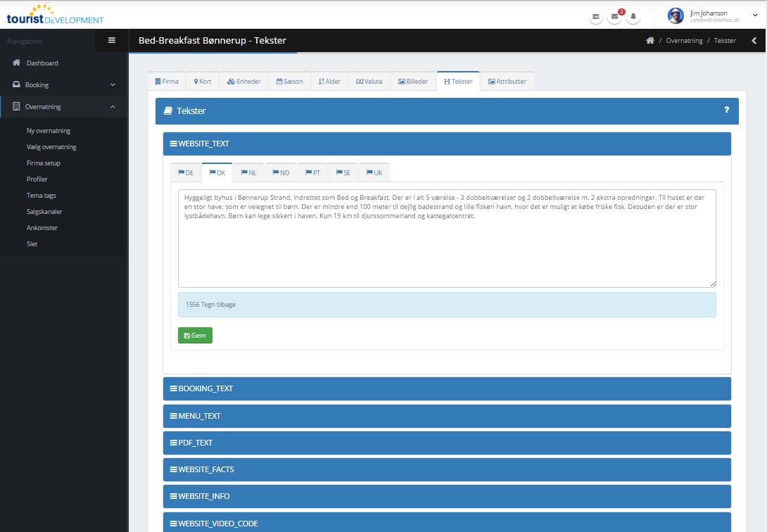Expand the WEBSITE_FACTS panel

pos(447,469)
